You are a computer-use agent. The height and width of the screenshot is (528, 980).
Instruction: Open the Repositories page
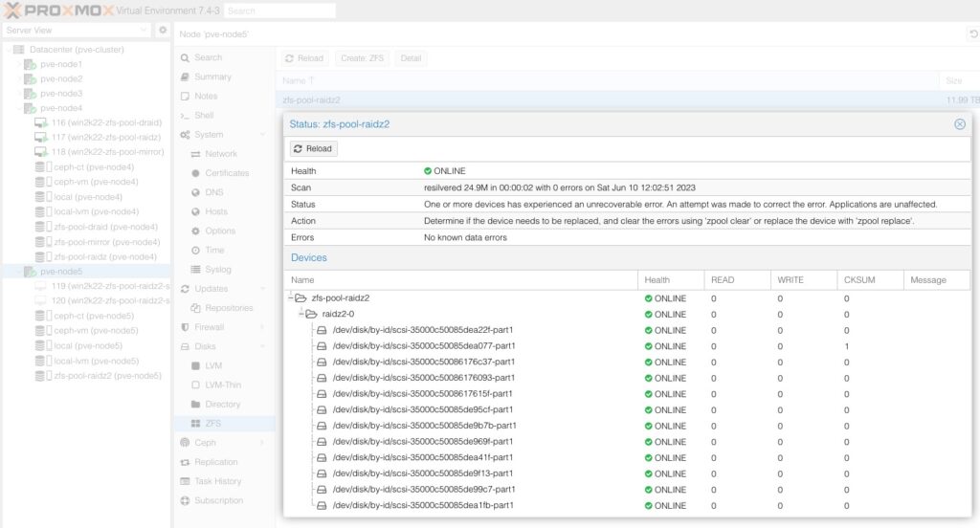click(x=224, y=308)
